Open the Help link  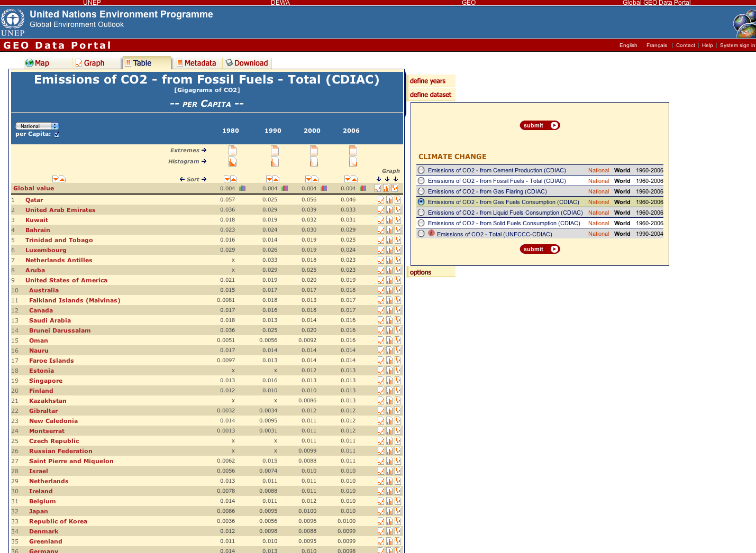[707, 45]
